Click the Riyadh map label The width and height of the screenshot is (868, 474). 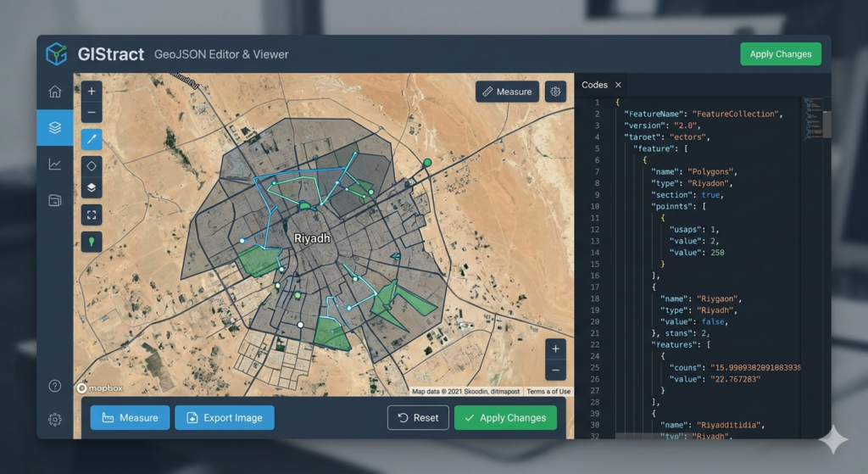coord(312,238)
